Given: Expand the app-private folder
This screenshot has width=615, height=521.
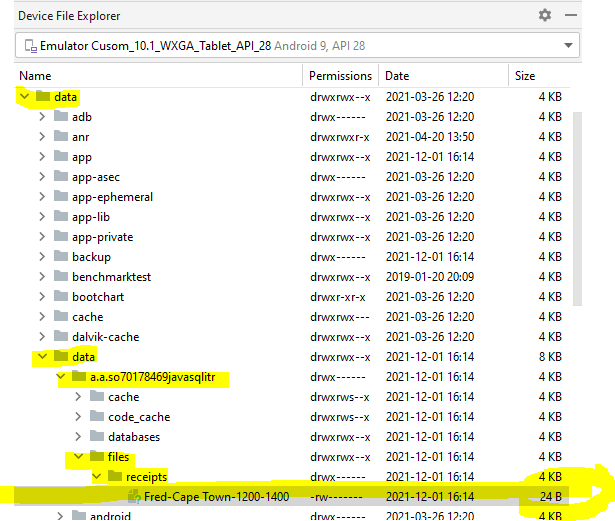Looking at the screenshot, I should pos(42,237).
